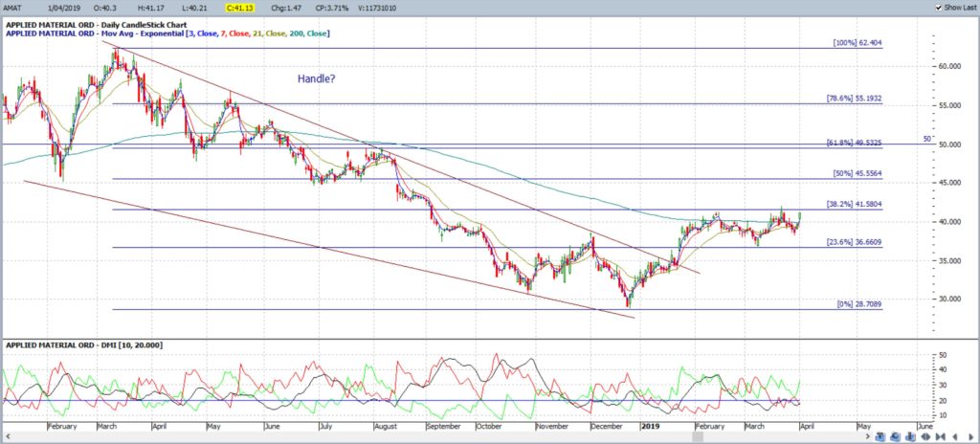980x444 pixels.
Task: Click the August label on time axis
Action: tap(388, 426)
